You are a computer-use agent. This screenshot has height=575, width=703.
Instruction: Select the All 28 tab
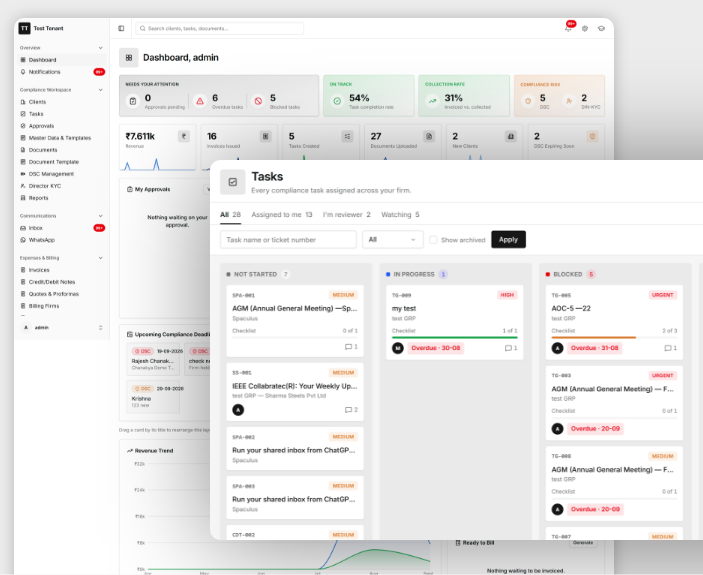pos(230,215)
